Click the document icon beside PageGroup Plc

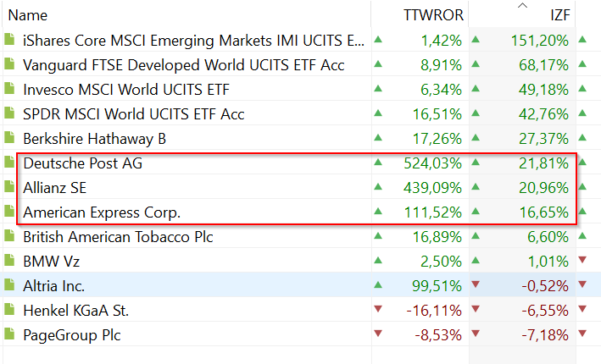(x=9, y=335)
